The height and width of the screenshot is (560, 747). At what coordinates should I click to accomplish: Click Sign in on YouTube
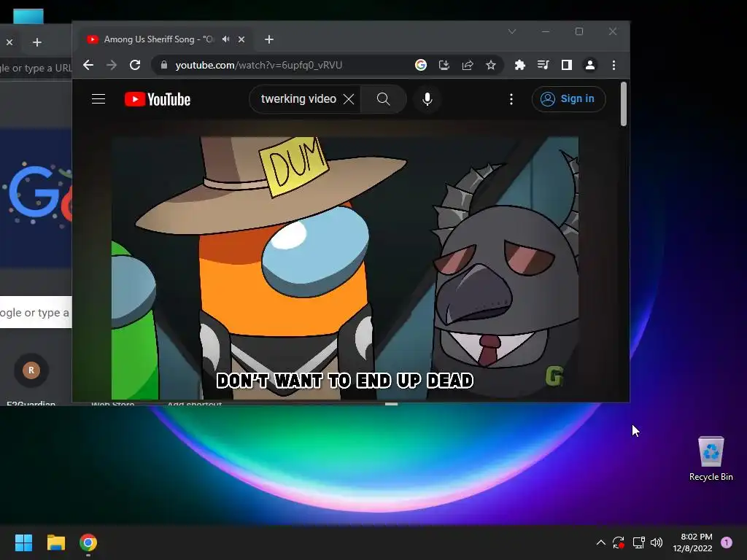(x=568, y=99)
